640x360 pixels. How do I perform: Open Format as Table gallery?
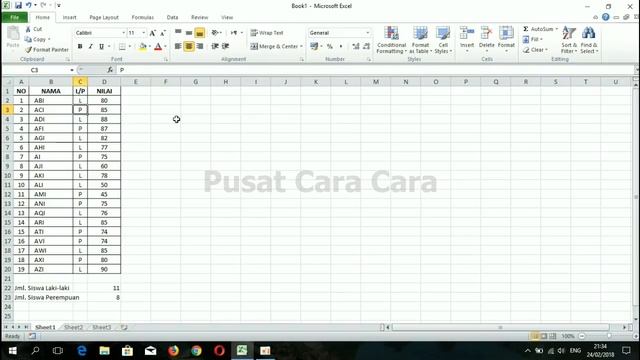pos(420,40)
